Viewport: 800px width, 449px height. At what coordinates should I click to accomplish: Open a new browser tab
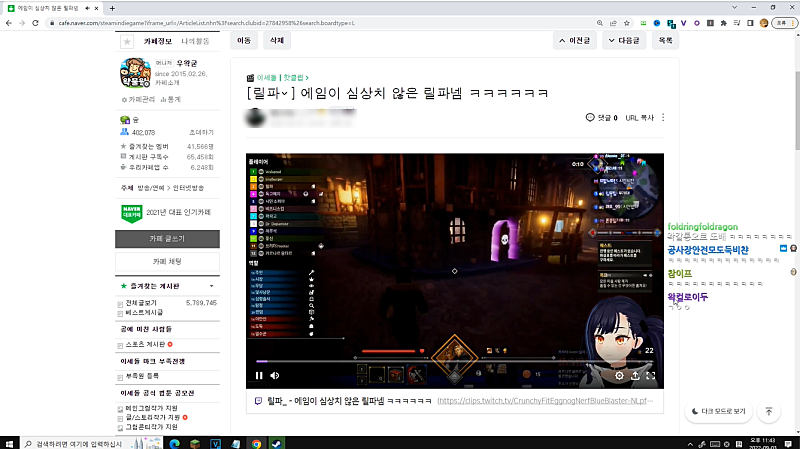(112, 8)
